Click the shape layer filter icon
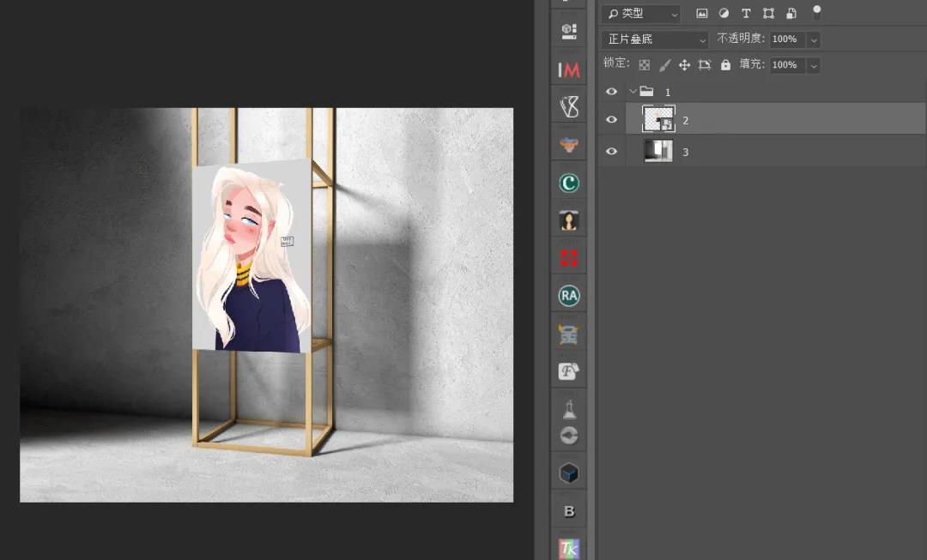 click(768, 14)
